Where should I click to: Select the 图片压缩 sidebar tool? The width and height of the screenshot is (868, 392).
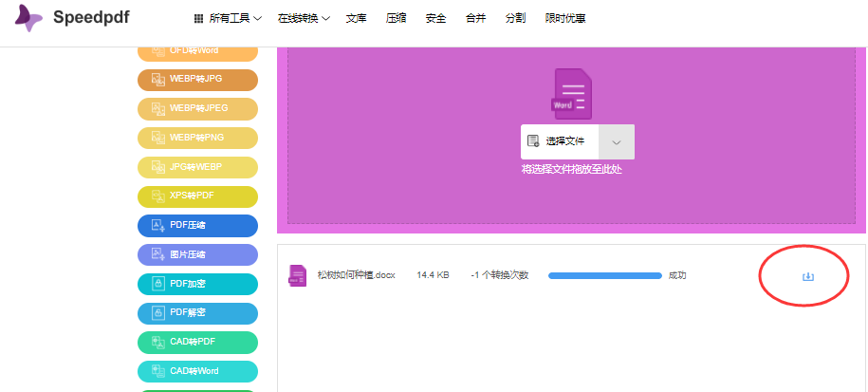197,254
